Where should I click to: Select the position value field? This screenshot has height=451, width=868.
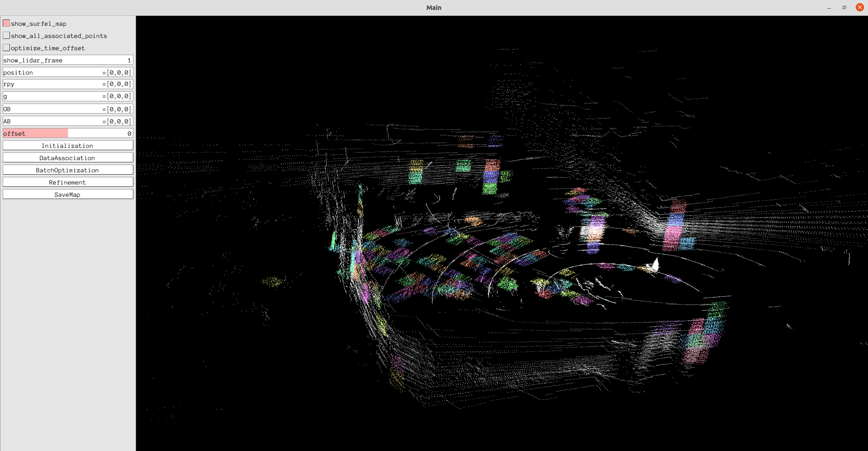click(x=68, y=72)
